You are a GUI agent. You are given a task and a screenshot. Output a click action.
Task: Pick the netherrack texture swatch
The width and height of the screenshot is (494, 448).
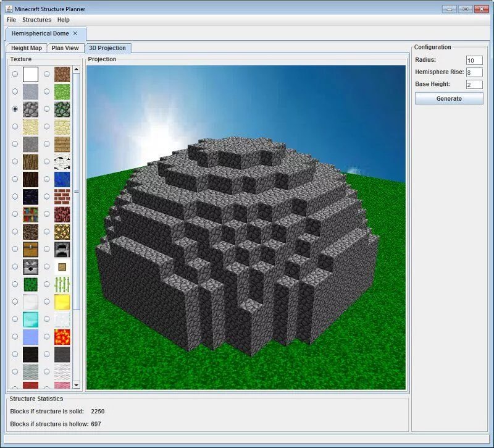click(x=62, y=214)
